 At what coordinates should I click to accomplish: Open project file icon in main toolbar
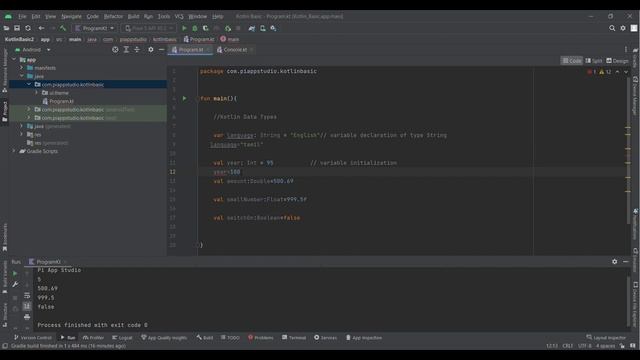6,28
